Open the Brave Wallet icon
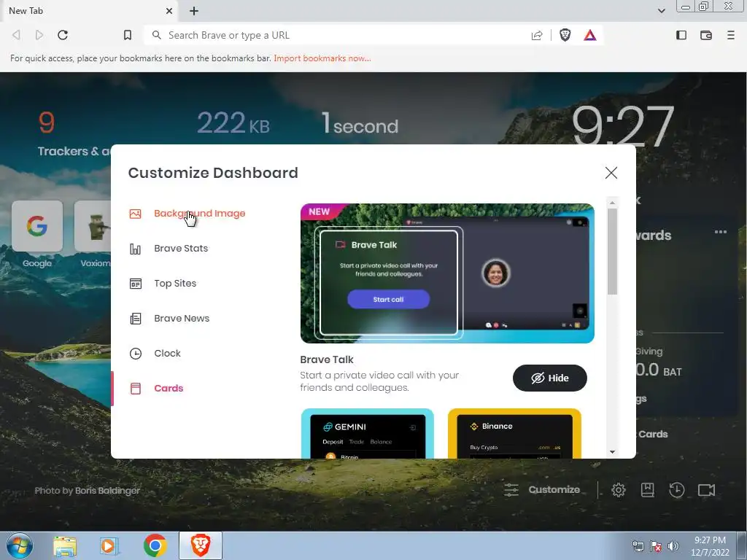This screenshot has height=560, width=747. click(706, 35)
